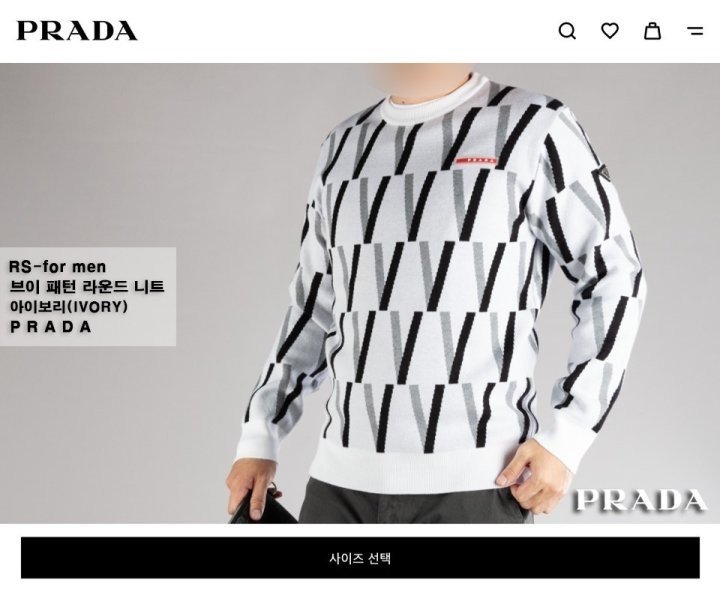Open the search magnifier icon
The image size is (720, 592).
pos(567,31)
